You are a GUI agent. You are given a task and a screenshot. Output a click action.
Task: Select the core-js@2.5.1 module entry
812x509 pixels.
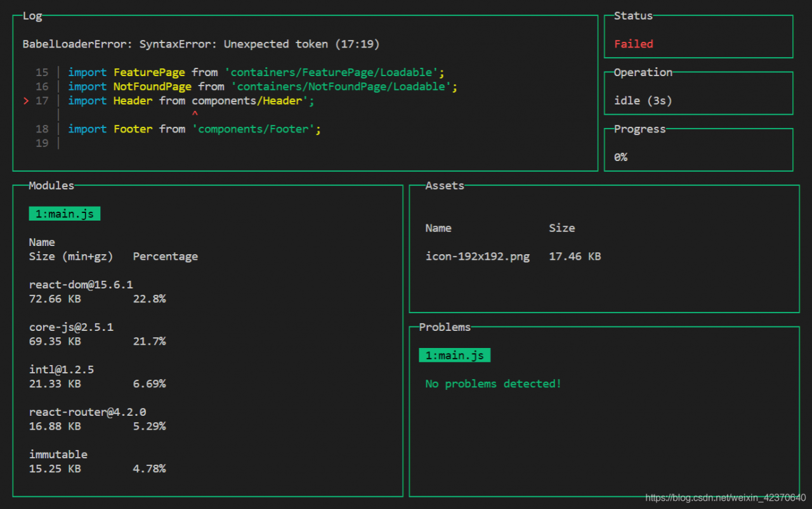[x=71, y=327]
